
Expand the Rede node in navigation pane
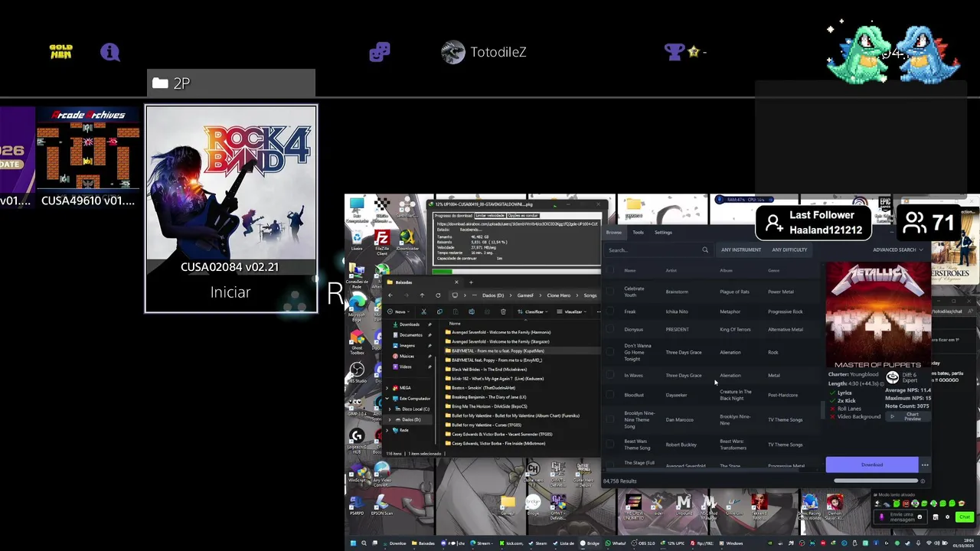(x=387, y=430)
